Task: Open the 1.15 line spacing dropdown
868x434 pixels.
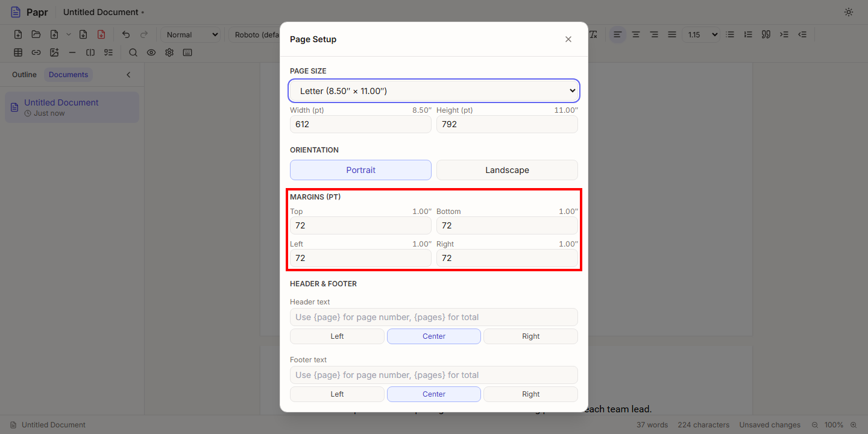Action: click(702, 35)
